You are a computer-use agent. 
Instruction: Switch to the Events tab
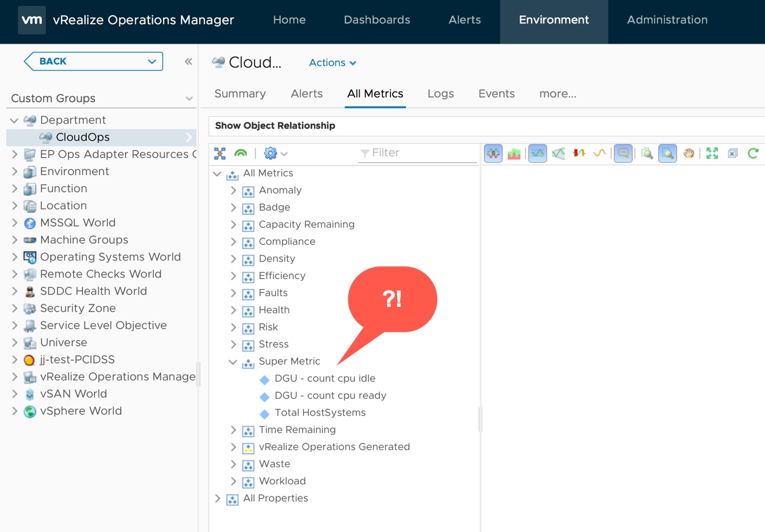click(x=496, y=94)
